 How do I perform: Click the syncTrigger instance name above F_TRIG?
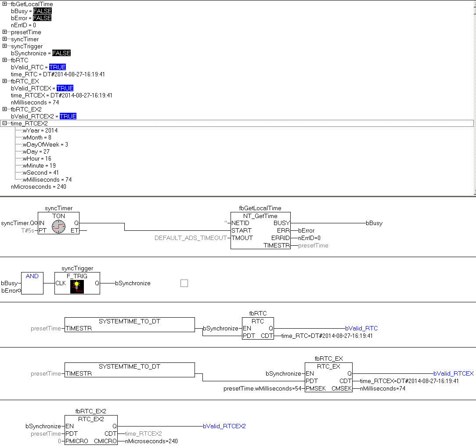(x=77, y=269)
